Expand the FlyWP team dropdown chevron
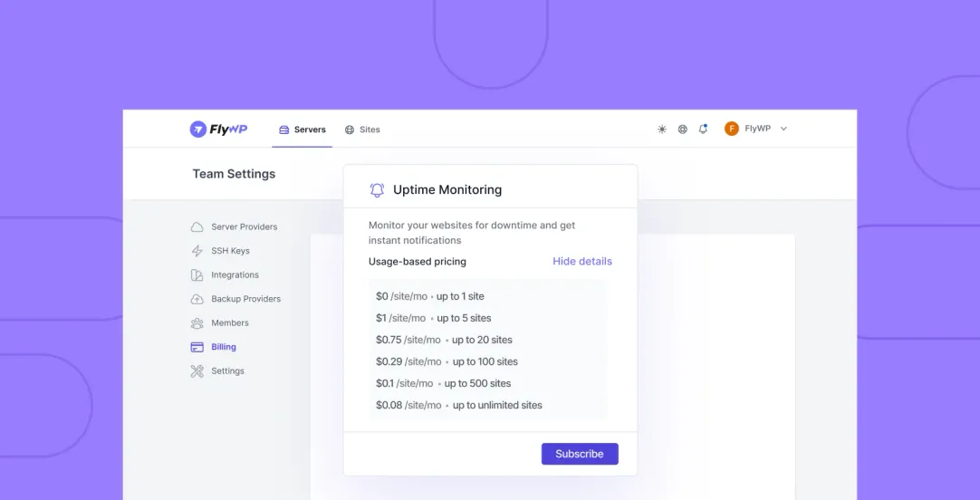Screen dimensions: 980x500 pyautogui.click(x=783, y=129)
